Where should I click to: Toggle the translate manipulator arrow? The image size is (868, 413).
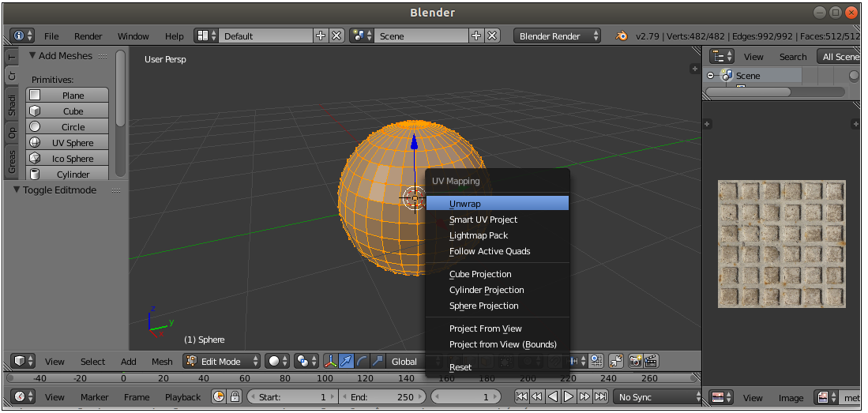point(347,362)
